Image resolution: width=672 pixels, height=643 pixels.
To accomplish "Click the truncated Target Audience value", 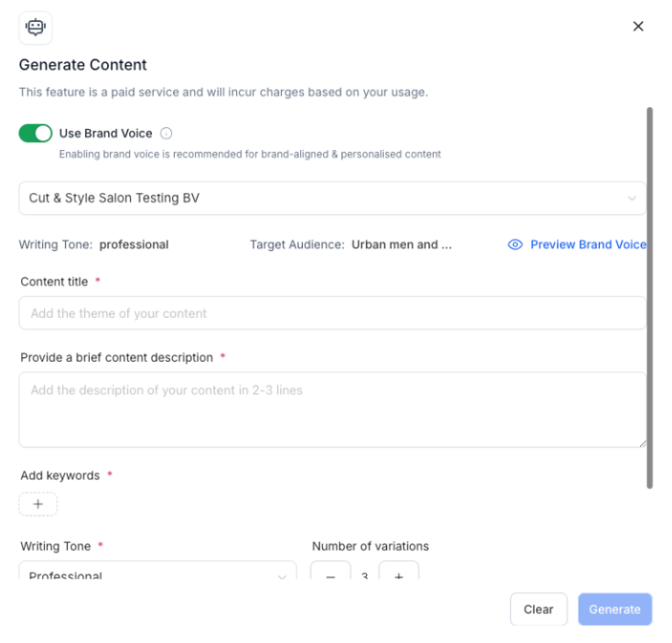I will (x=401, y=245).
